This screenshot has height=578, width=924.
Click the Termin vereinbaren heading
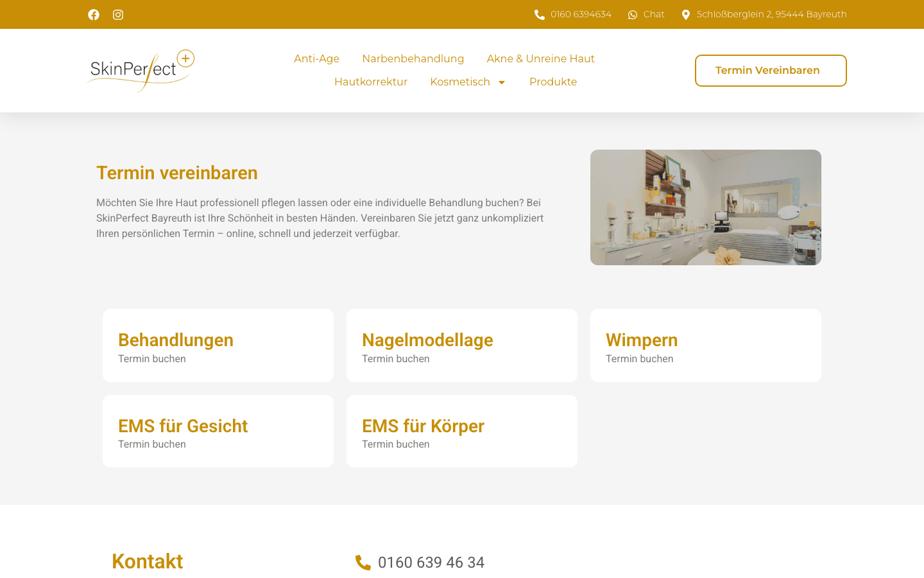tap(177, 173)
